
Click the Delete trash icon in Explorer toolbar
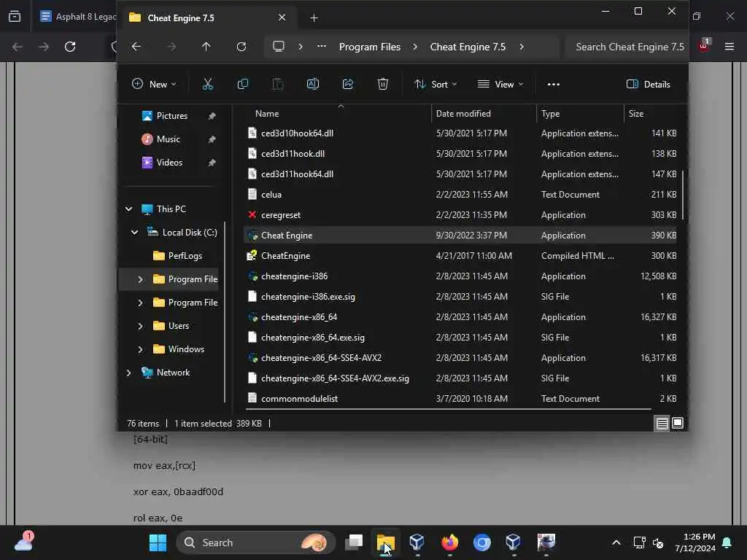coord(382,85)
